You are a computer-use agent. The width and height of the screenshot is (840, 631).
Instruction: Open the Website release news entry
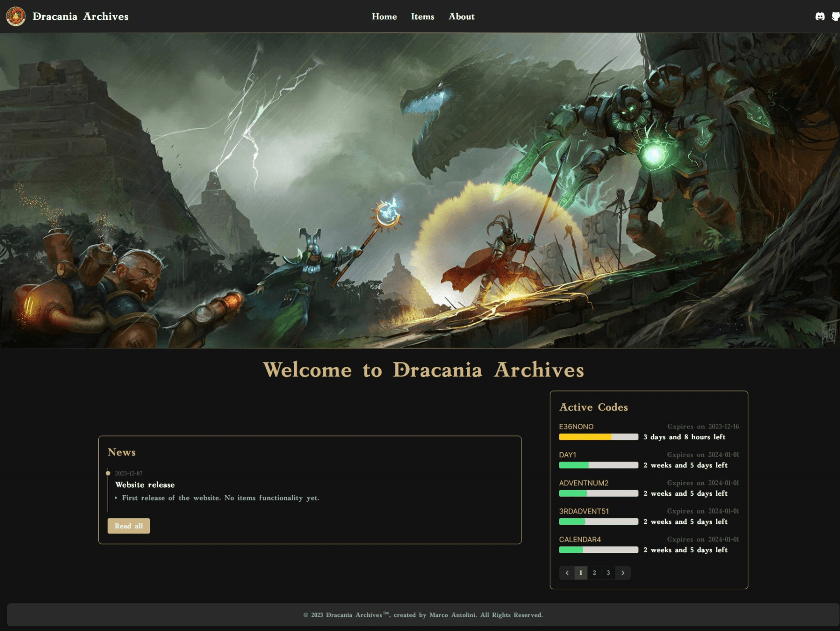[145, 485]
